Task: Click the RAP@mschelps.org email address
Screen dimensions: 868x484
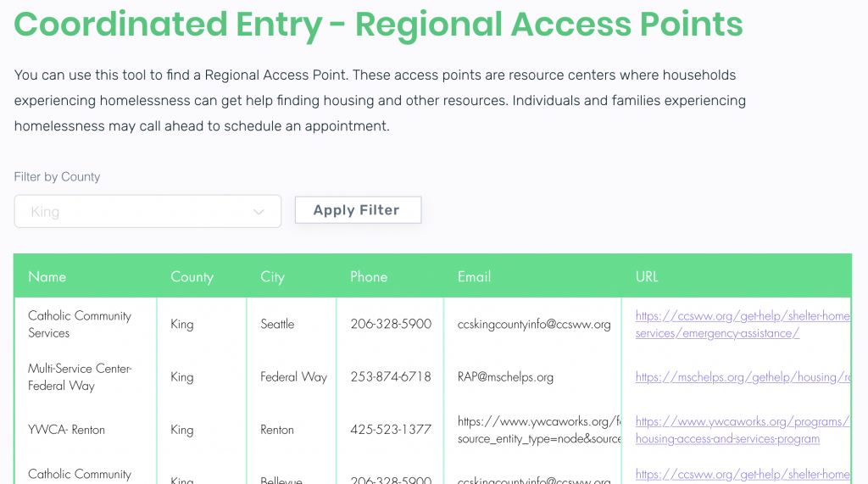Action: pos(505,377)
